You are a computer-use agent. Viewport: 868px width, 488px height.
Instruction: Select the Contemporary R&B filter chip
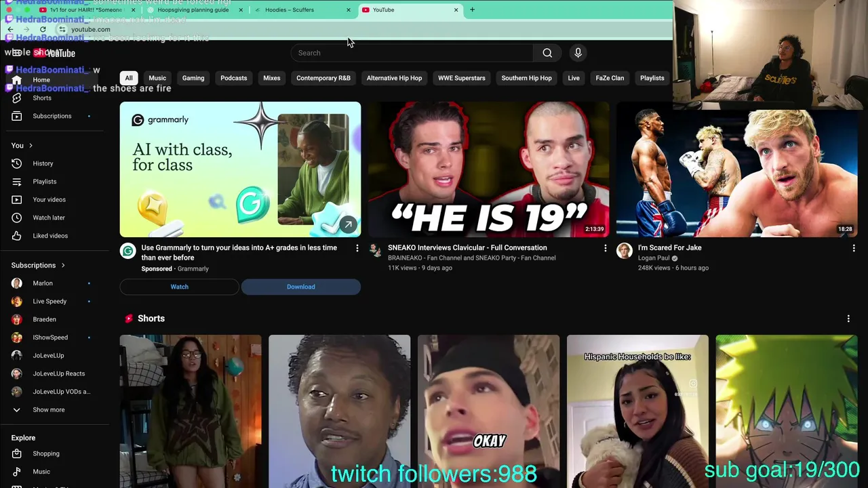(x=323, y=78)
